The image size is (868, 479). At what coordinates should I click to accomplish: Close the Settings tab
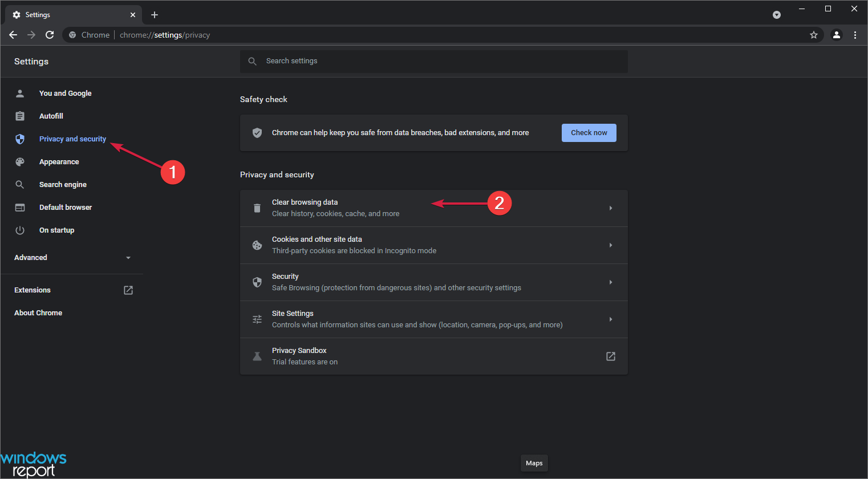point(133,15)
